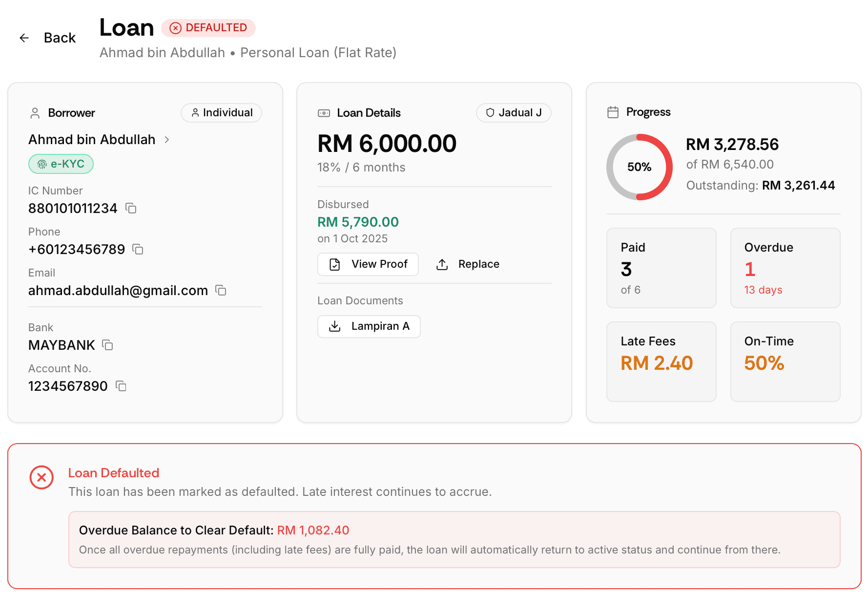Copy account number 1234567890

click(x=121, y=386)
